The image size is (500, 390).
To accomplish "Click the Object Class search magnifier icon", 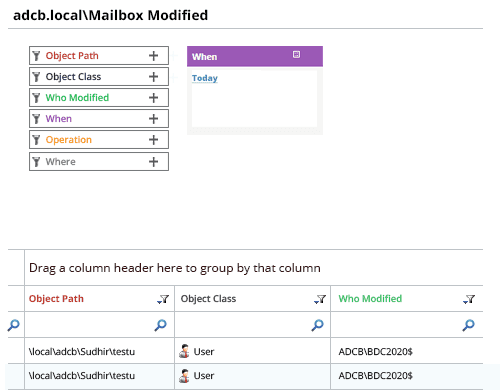I will [317, 325].
